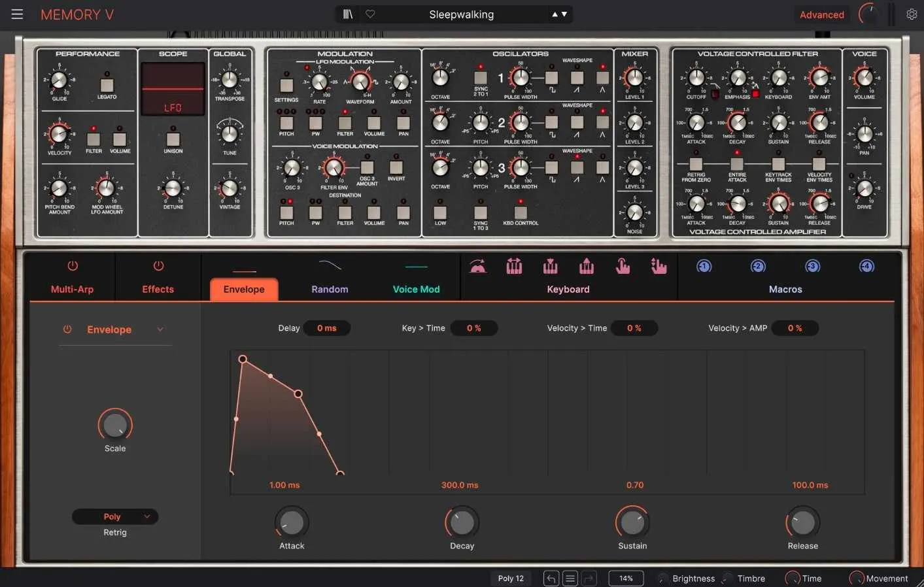Toggle the Legato switch

click(x=107, y=85)
